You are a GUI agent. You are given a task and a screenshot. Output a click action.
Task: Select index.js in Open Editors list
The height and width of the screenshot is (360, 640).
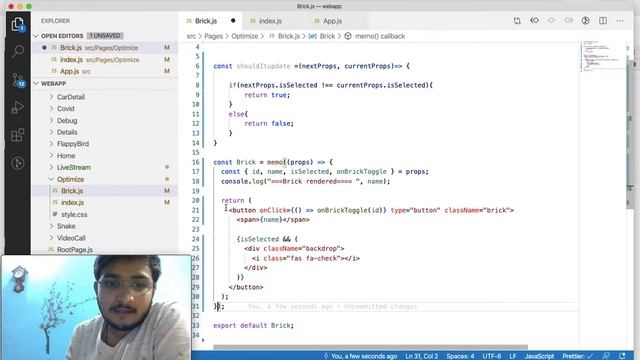[104, 60]
